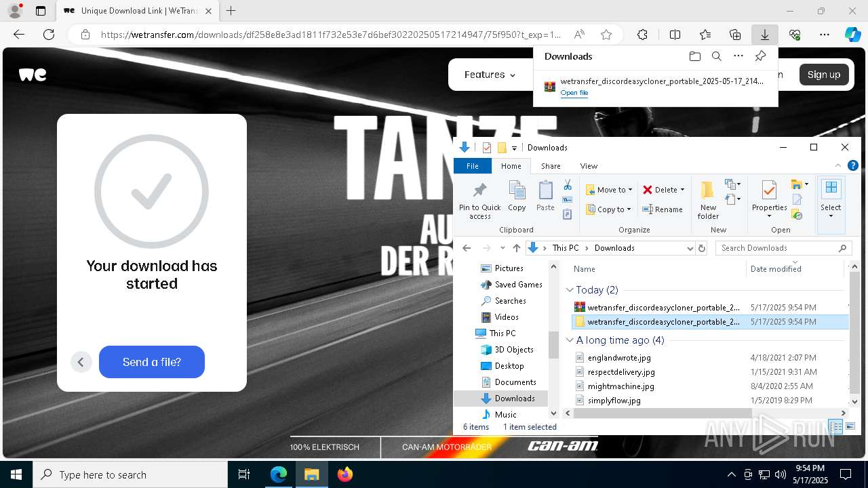Screen dimensions: 868x488
Task: Click WeTransfer logo at page top
Action: click(33, 75)
